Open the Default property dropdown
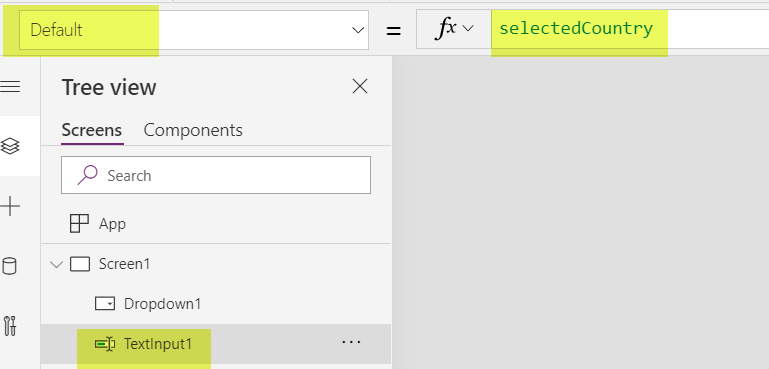This screenshot has width=769, height=369. [x=194, y=30]
